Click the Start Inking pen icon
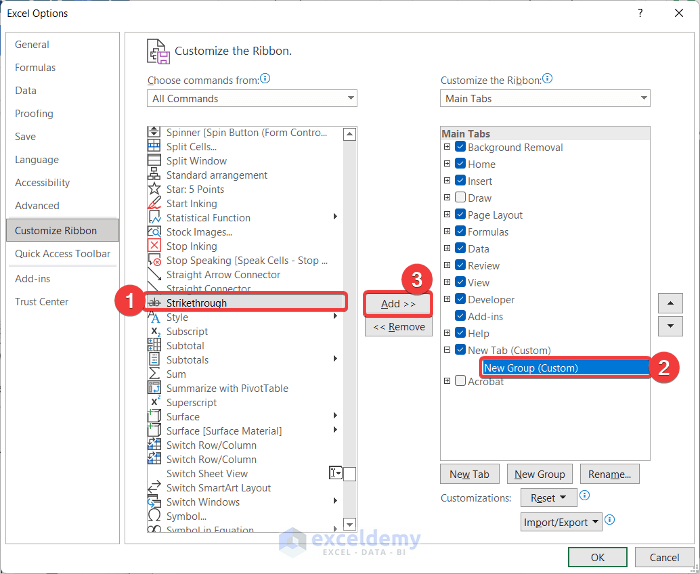Image resolution: width=700 pixels, height=574 pixels. (x=154, y=203)
